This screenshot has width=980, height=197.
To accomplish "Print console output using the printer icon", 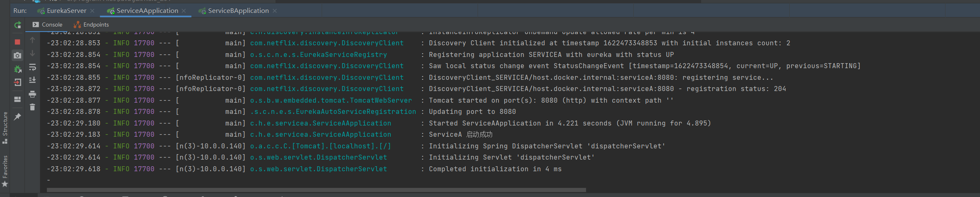I will (32, 94).
